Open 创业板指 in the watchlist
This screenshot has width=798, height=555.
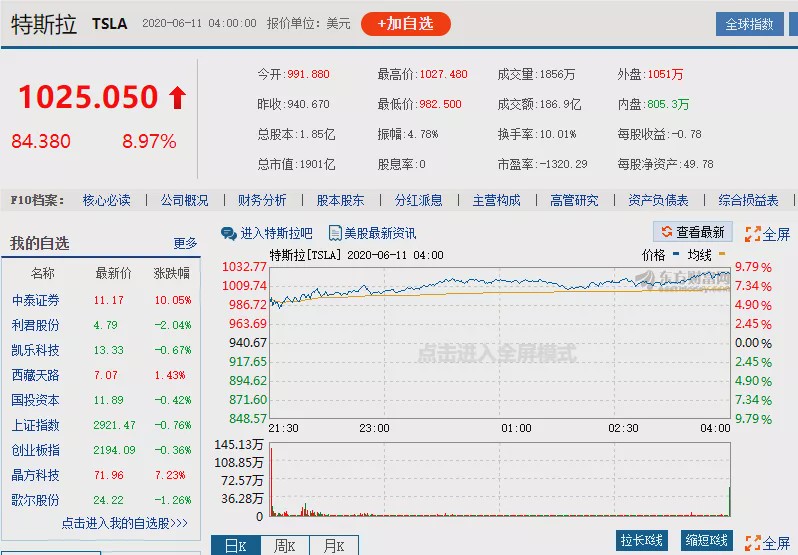coord(36,450)
